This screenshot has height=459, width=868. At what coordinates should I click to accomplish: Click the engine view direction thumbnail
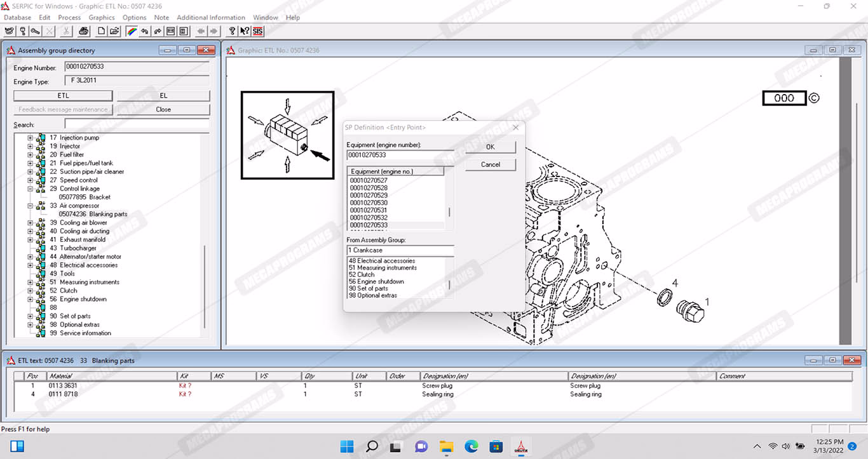[x=287, y=135]
